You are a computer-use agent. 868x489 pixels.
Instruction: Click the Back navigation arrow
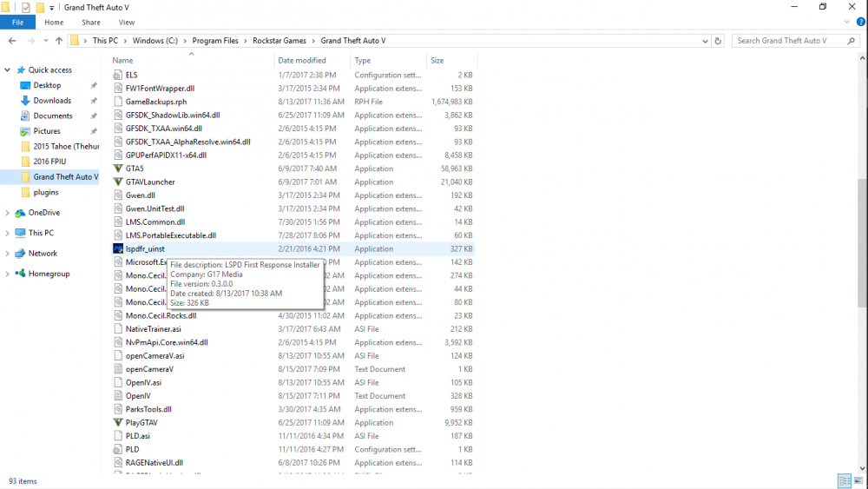(12, 41)
